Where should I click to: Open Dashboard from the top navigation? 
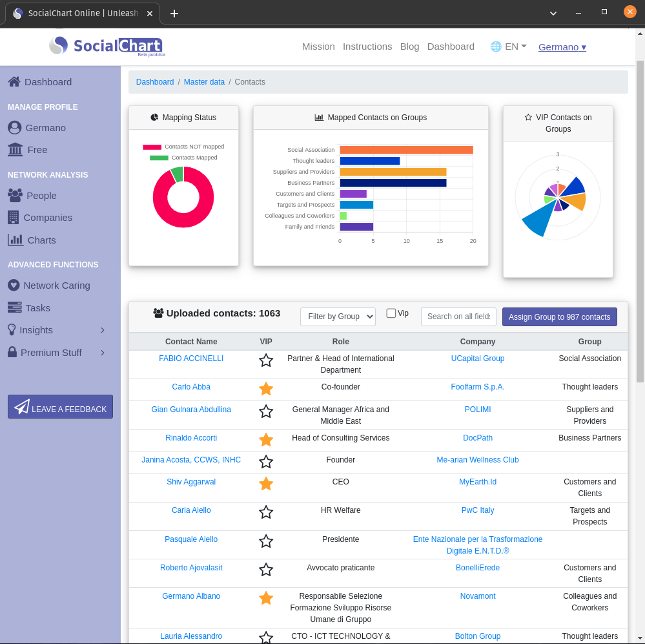click(451, 47)
